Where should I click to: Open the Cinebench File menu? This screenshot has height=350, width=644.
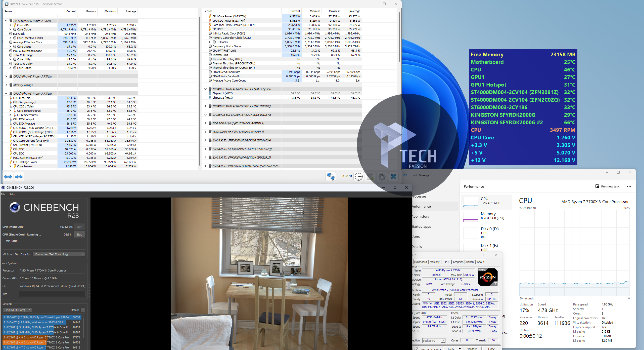click(x=3, y=194)
